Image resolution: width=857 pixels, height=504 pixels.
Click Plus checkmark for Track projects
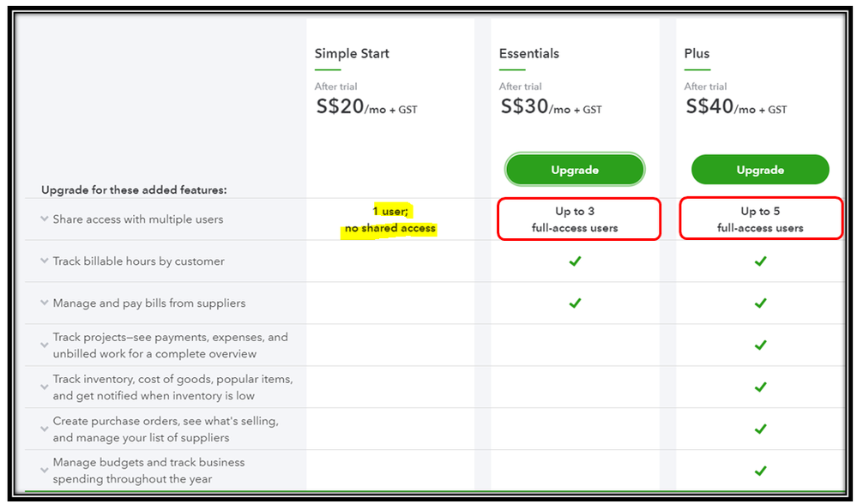760,345
